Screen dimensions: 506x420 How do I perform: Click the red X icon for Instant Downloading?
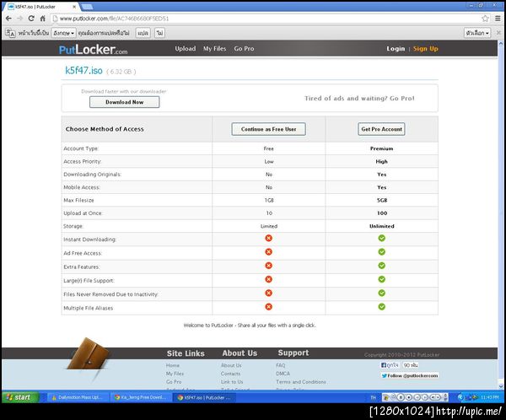268,238
